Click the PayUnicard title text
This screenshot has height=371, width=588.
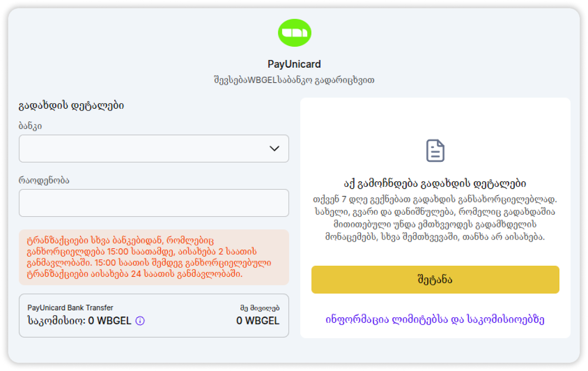pos(294,64)
